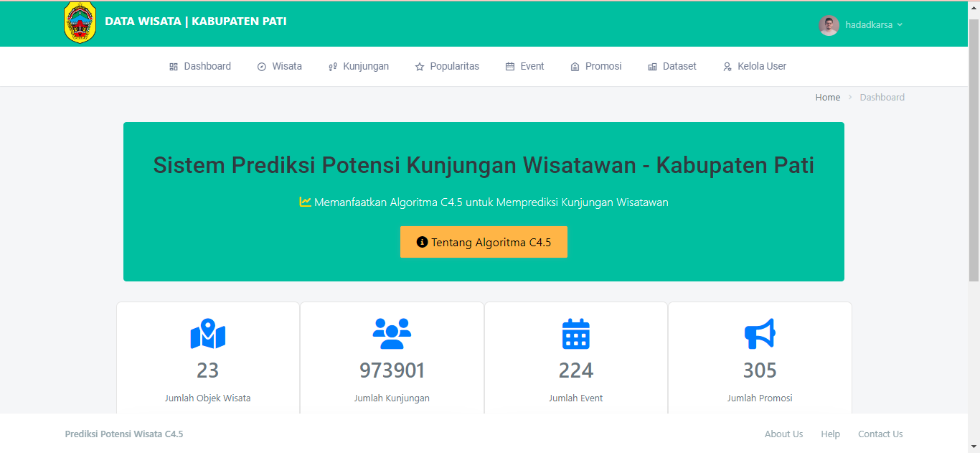Expand the hadadkarsa user dropdown
Image resolution: width=980 pixels, height=453 pixels.
pos(873,25)
